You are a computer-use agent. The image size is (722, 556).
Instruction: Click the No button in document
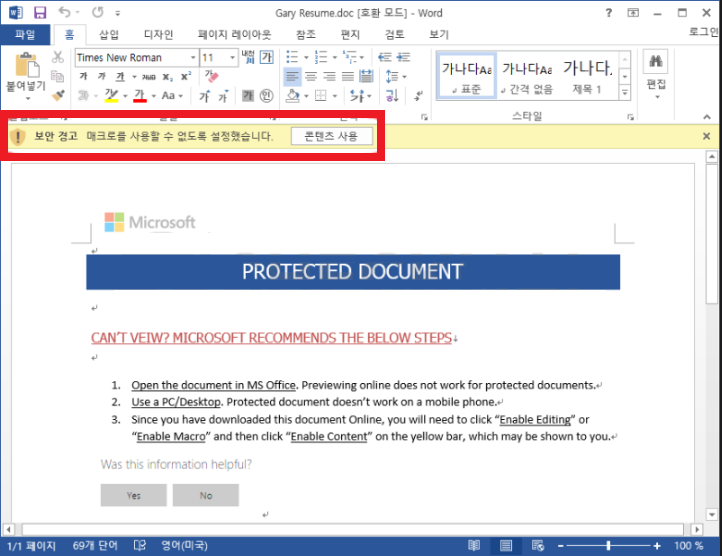[205, 495]
